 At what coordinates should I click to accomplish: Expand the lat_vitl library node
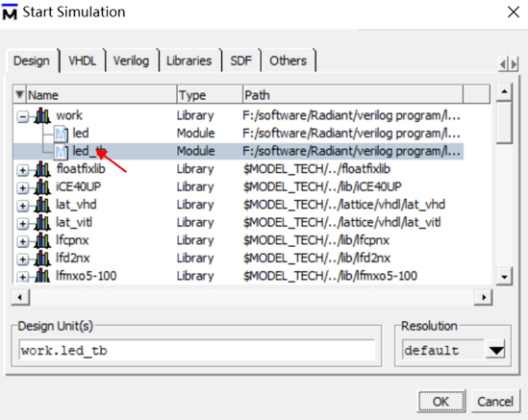[22, 224]
